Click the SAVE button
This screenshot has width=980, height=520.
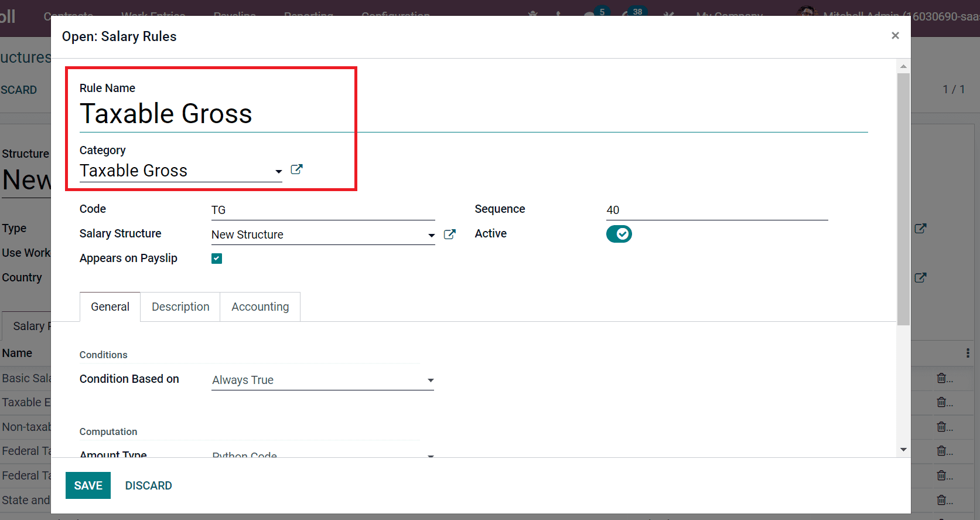pos(88,485)
